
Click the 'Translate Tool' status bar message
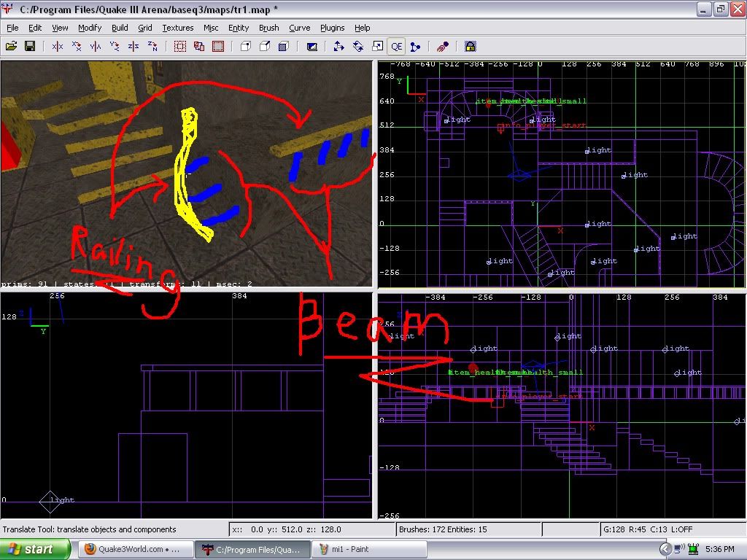pos(89,529)
